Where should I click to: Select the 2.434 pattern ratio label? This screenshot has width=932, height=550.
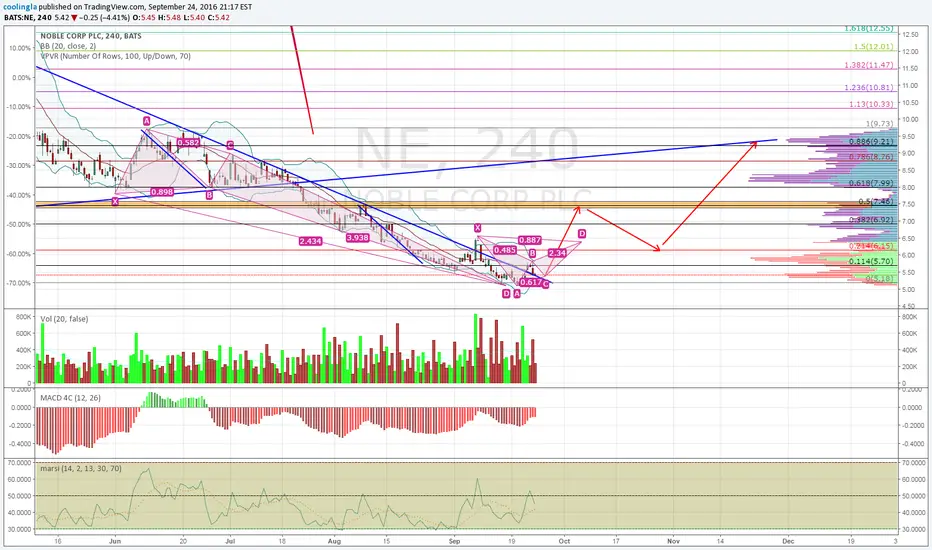[x=310, y=241]
